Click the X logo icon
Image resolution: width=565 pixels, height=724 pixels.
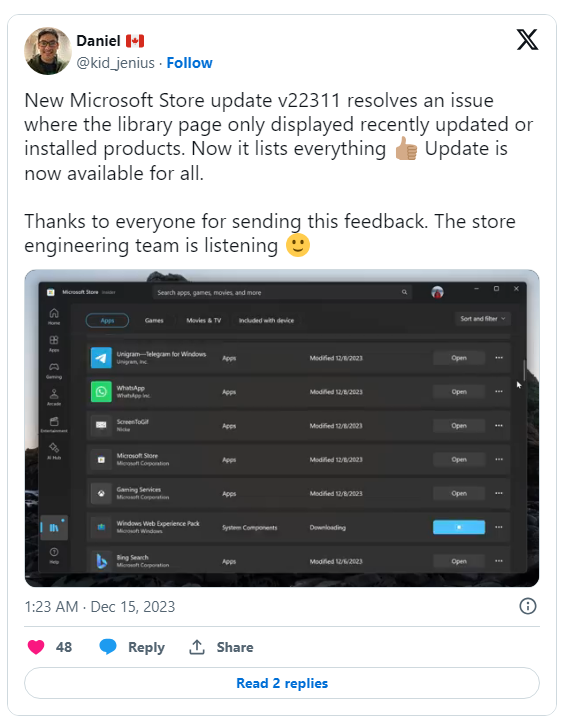[527, 40]
